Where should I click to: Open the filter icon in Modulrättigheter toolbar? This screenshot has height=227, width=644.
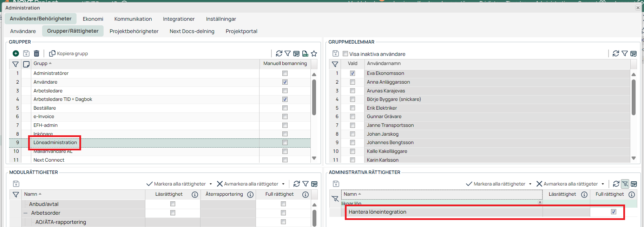[305, 184]
